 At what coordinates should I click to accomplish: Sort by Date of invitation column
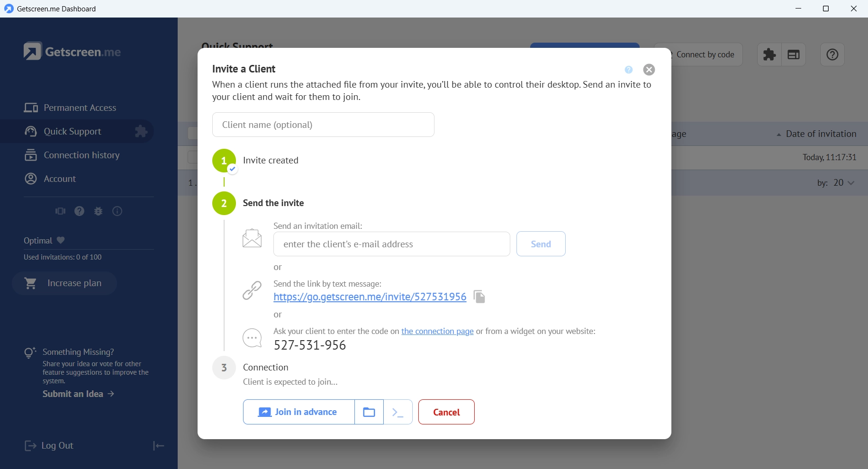pos(821,134)
